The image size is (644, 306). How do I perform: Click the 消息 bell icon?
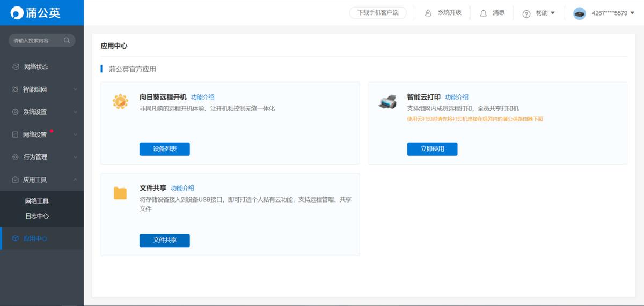click(x=484, y=13)
